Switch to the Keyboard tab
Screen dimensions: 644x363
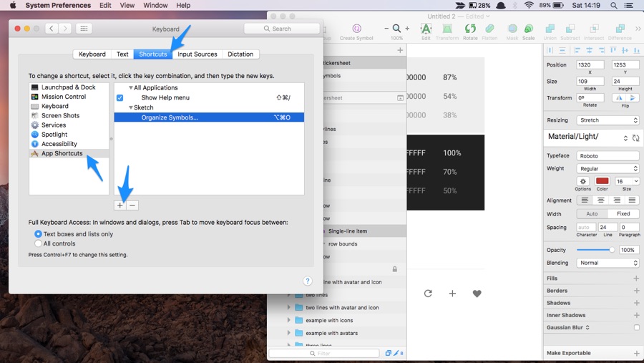[x=92, y=54]
